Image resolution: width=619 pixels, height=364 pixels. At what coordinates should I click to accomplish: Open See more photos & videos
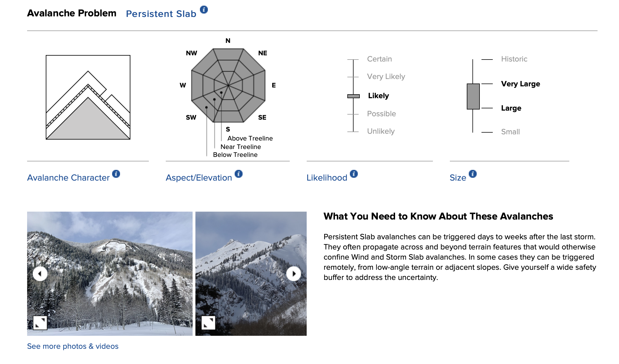click(x=73, y=346)
